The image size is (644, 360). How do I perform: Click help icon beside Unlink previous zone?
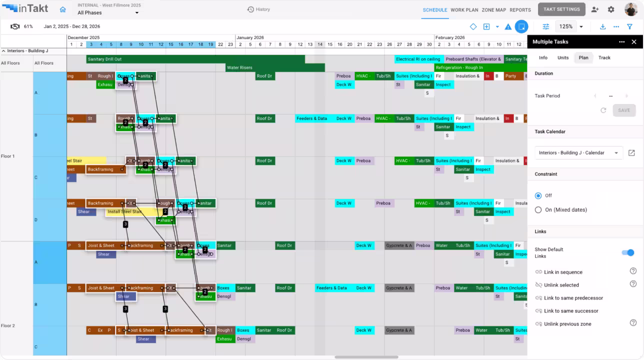tap(633, 323)
